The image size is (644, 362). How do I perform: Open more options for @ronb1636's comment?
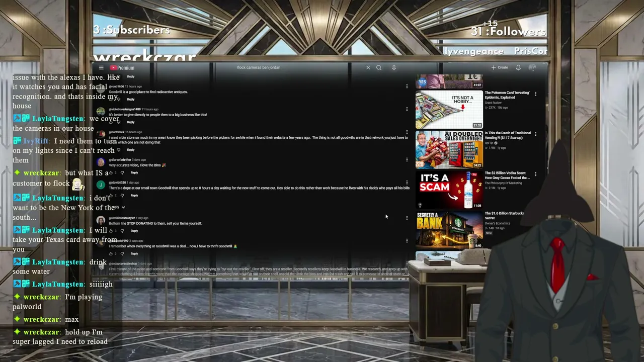point(407,86)
